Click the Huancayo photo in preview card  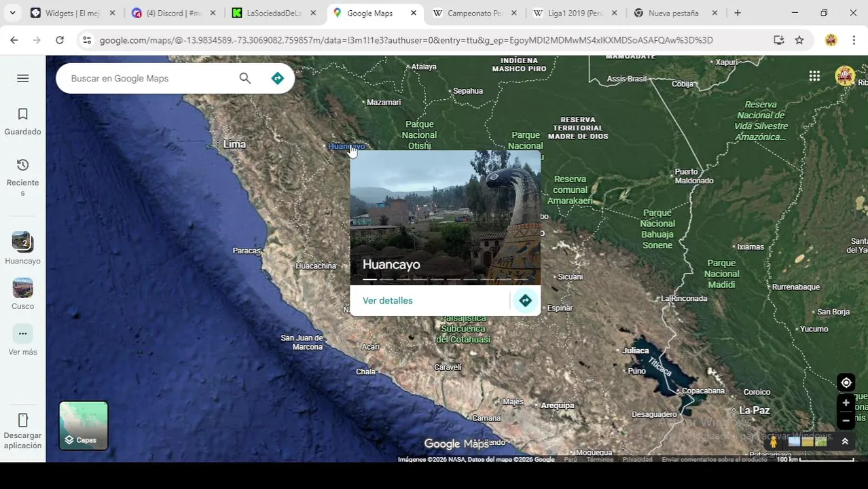tap(446, 217)
